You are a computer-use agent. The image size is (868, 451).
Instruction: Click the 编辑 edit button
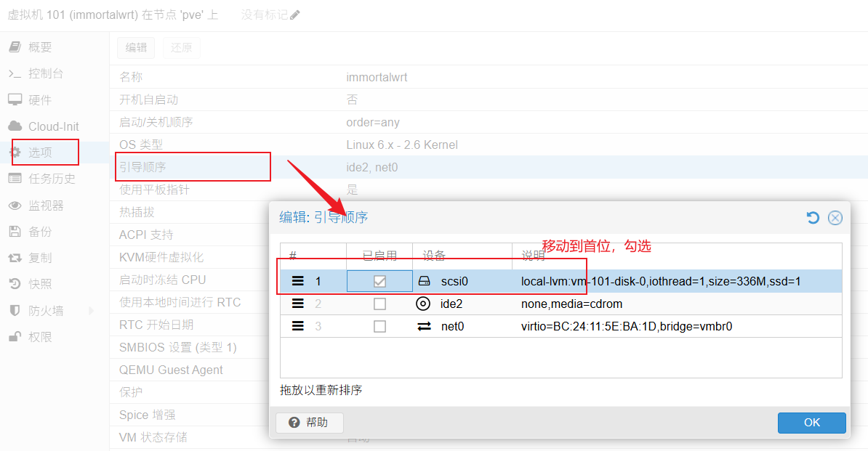[136, 47]
